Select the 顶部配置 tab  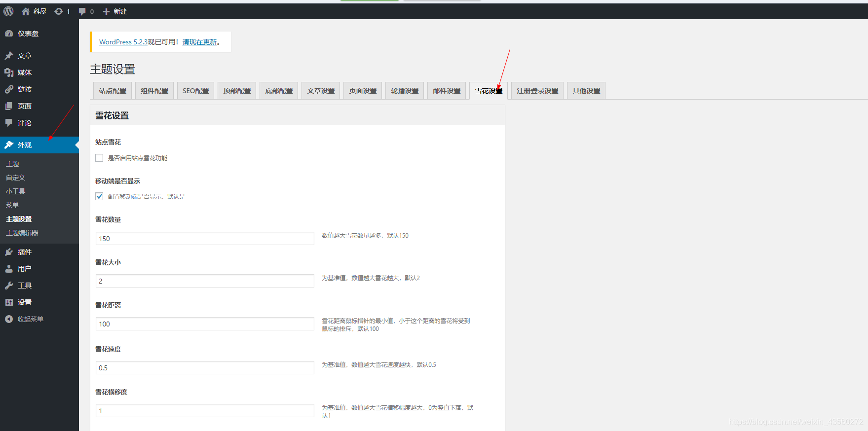[237, 91]
